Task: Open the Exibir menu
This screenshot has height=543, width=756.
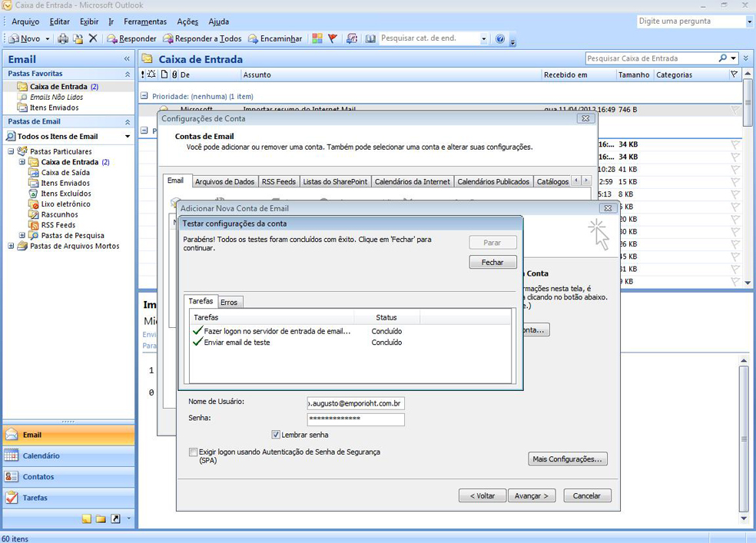Action: pyautogui.click(x=89, y=22)
